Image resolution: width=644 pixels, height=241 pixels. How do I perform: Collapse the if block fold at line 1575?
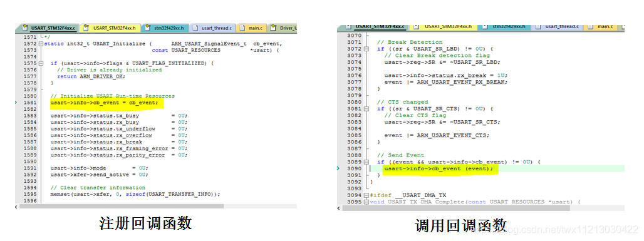pyautogui.click(x=41, y=64)
